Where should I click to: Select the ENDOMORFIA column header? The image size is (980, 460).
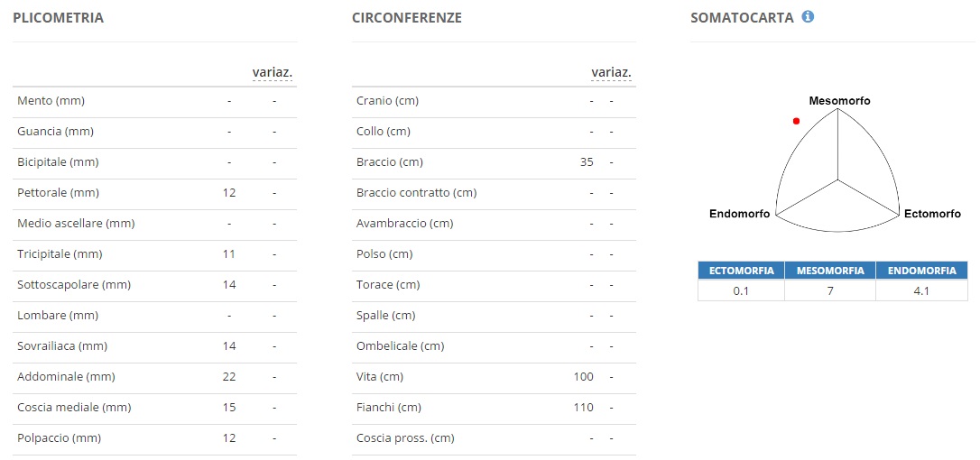point(922,271)
